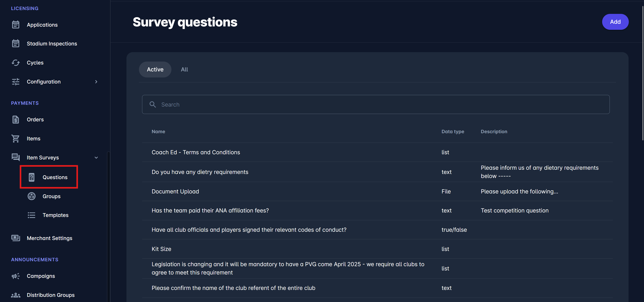
Task: Click the Items shopping cart icon
Action: [15, 139]
